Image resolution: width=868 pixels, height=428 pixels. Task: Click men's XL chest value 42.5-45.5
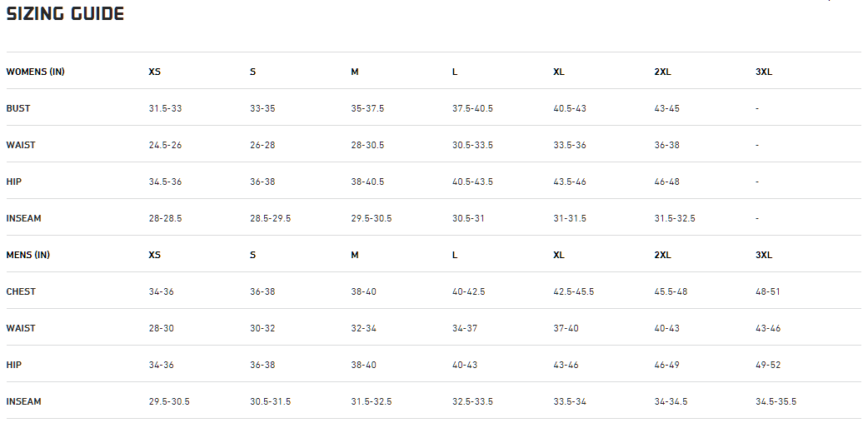[x=574, y=291]
